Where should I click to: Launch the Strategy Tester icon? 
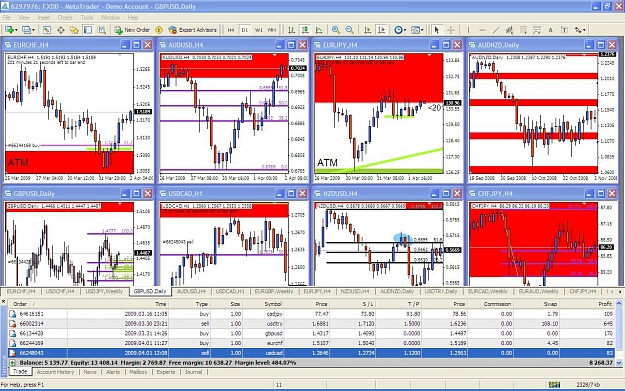[102, 30]
